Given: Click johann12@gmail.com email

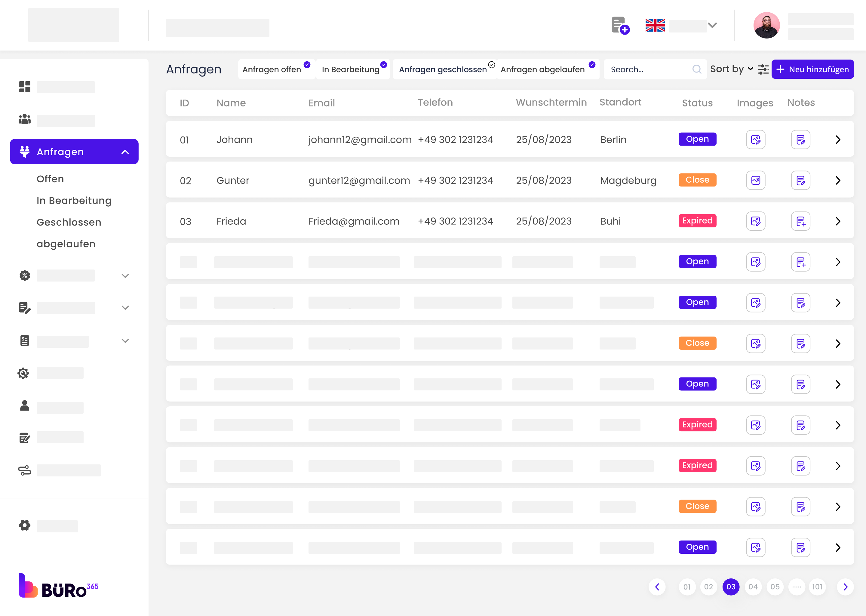Looking at the screenshot, I should click(360, 140).
